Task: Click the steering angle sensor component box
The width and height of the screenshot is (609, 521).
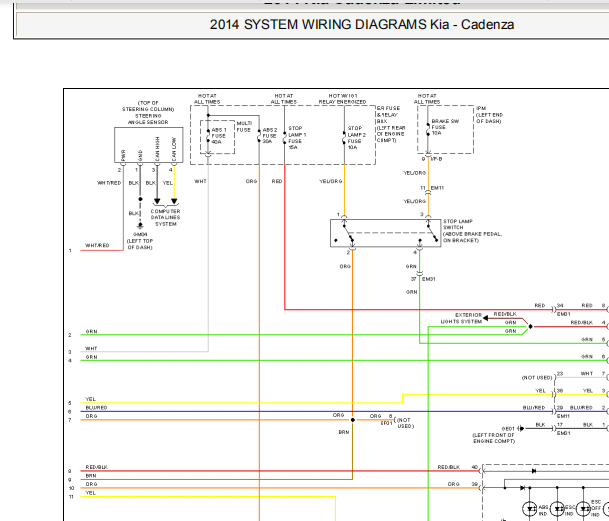Action: point(148,145)
